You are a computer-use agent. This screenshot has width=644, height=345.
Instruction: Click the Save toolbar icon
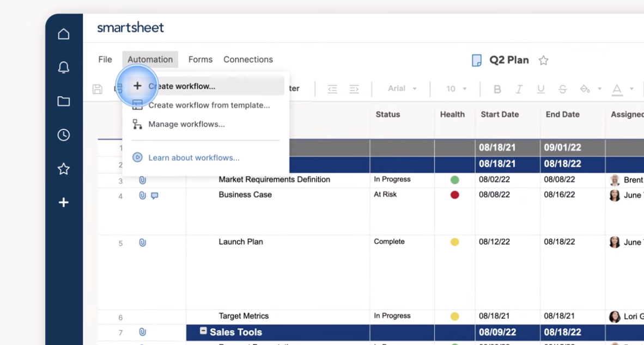coord(98,89)
